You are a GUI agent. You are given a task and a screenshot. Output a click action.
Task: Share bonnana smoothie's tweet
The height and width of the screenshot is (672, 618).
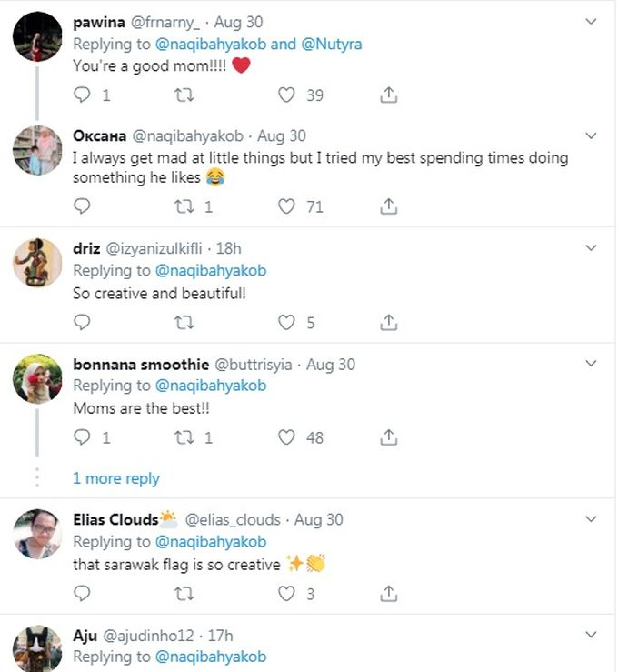pos(389,437)
